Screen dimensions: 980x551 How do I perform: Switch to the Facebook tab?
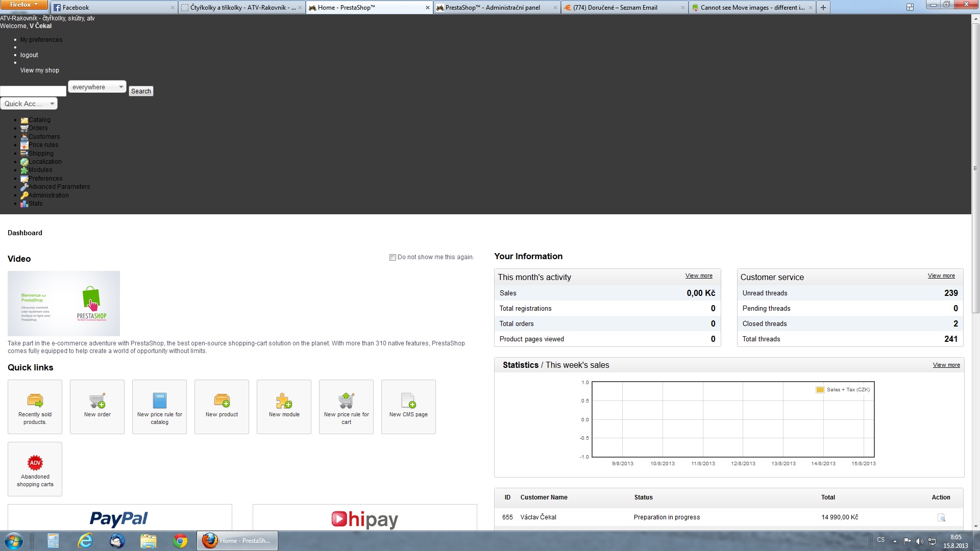pyautogui.click(x=114, y=8)
